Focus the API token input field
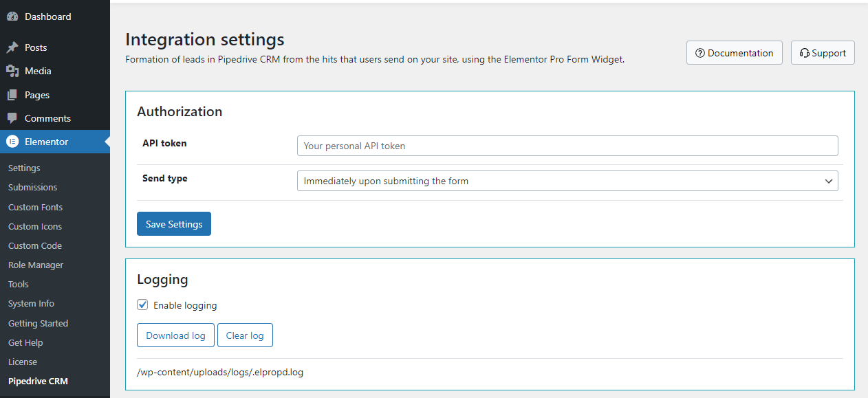The width and height of the screenshot is (868, 398). (567, 146)
